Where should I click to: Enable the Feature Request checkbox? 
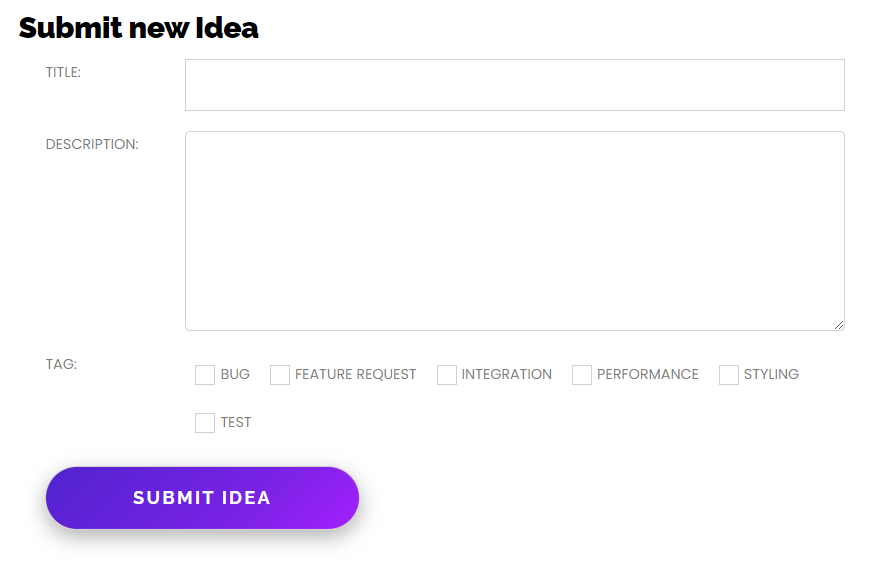(280, 375)
